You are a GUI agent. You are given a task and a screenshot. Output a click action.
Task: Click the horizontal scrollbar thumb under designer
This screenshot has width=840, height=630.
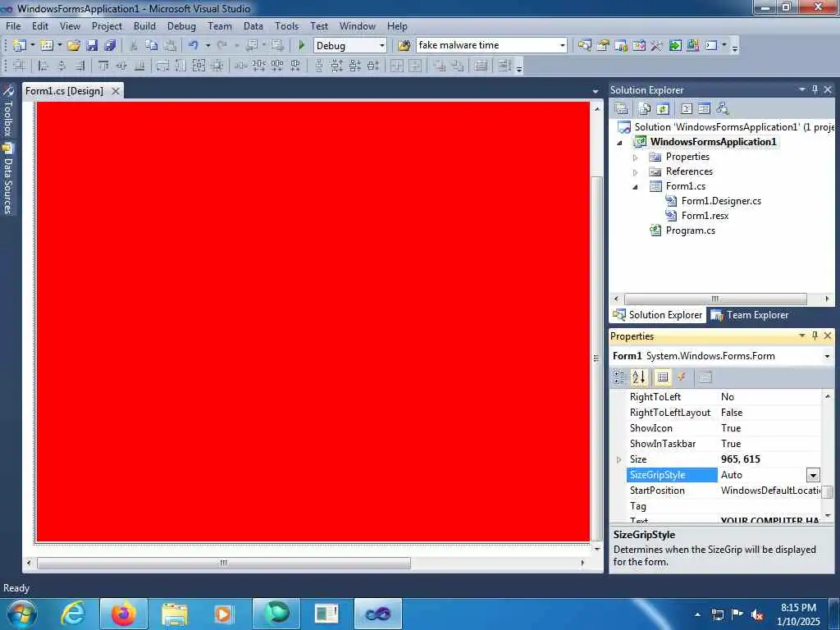(224, 563)
